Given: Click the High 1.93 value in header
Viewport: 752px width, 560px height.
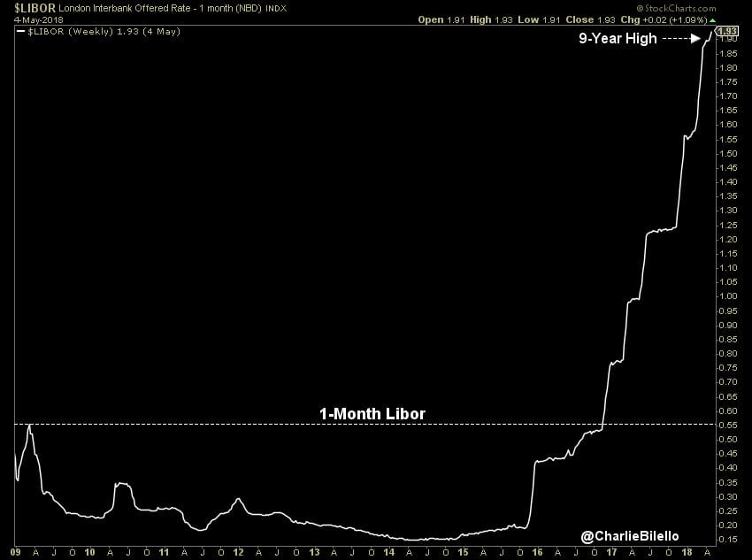Looking at the screenshot, I should point(491,19).
